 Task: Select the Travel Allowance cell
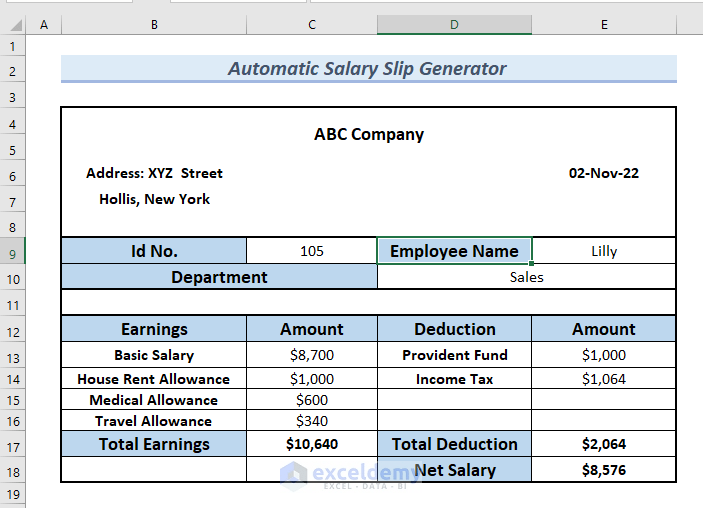[154, 421]
